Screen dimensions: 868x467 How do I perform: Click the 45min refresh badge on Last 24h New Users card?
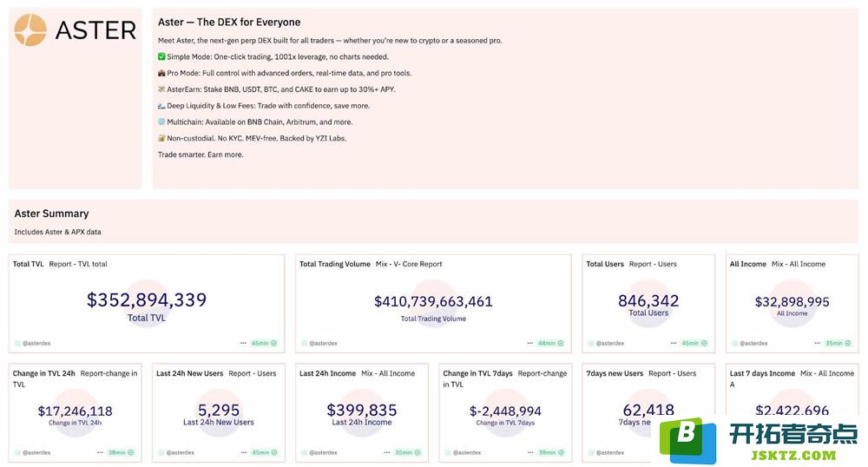pos(264,452)
